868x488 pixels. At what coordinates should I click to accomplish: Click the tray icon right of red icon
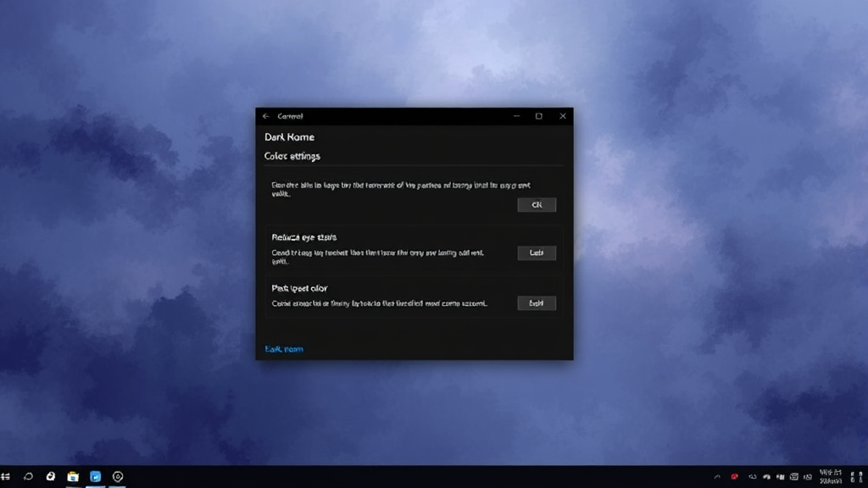(x=751, y=477)
